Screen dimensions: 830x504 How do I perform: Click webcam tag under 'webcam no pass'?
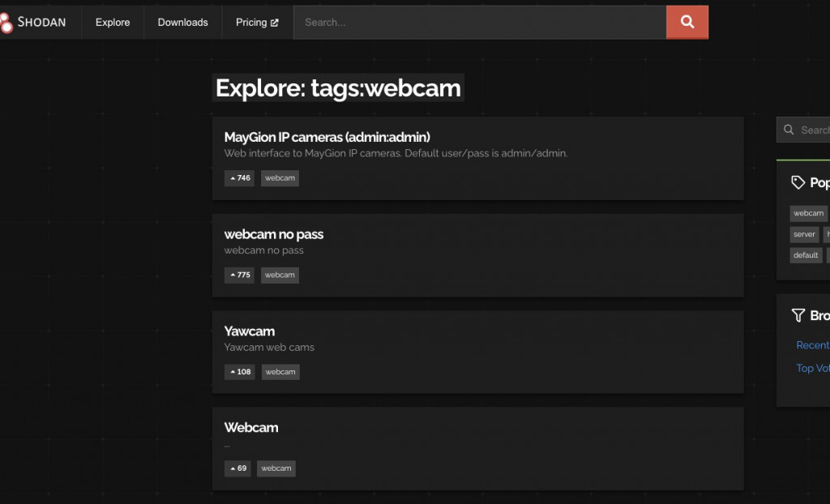pyautogui.click(x=280, y=275)
